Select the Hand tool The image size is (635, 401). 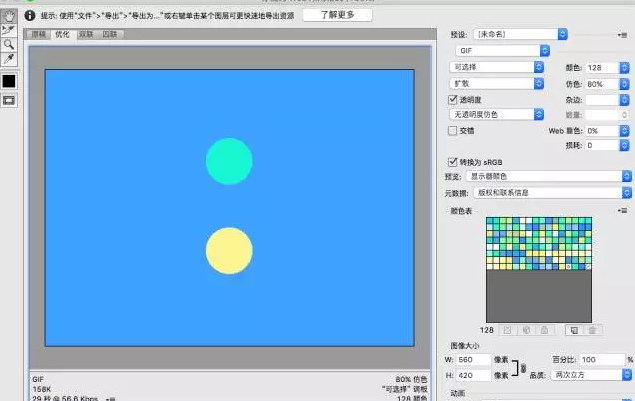(x=9, y=16)
